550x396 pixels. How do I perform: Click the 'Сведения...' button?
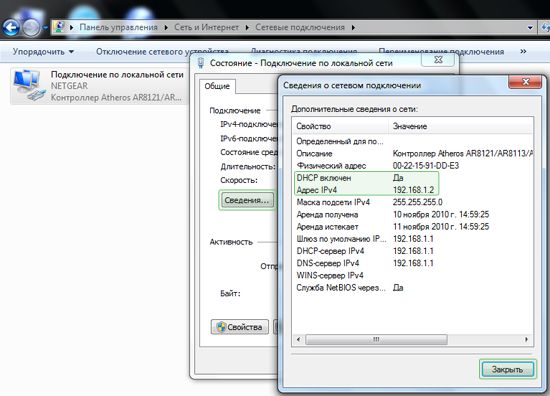tap(247, 200)
